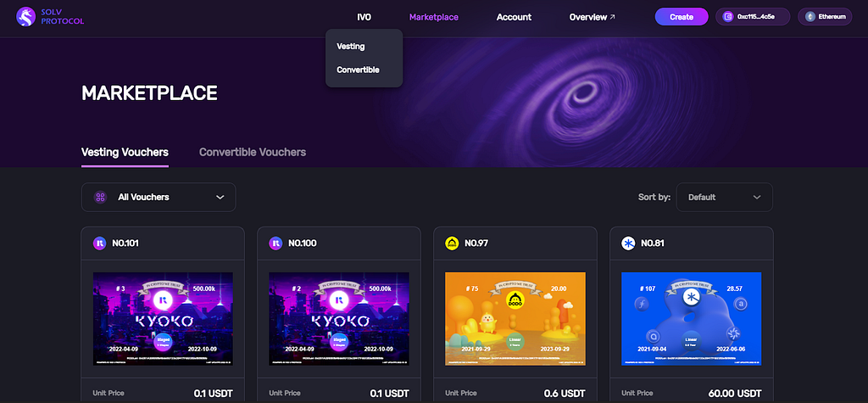The image size is (868, 403).
Task: Click the Kyoko token icon on NO.100
Action: (275, 243)
